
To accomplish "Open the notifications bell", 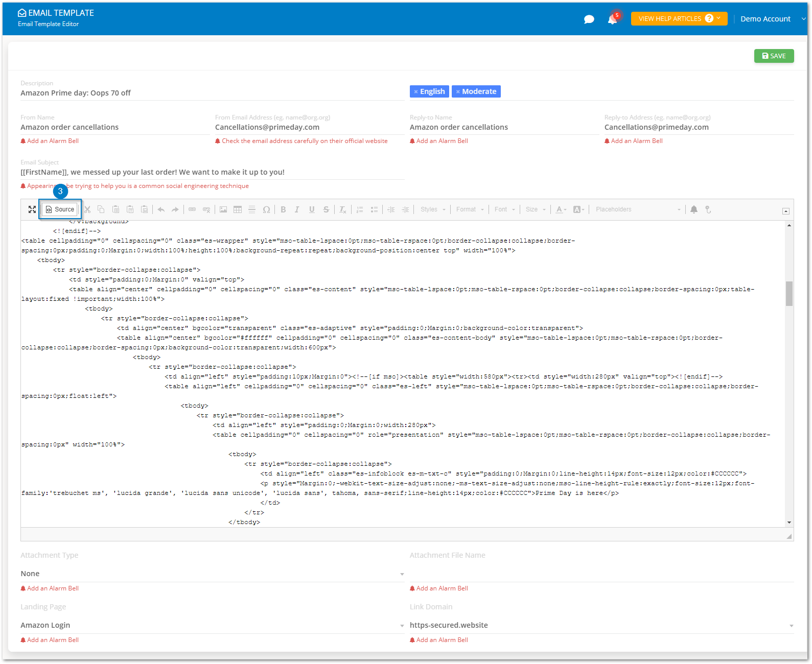I will 612,19.
